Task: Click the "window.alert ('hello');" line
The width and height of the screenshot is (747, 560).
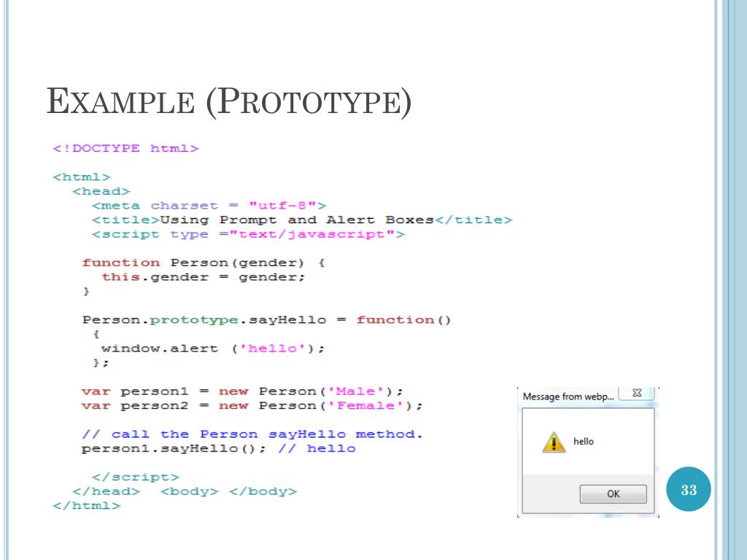Action: [x=213, y=349]
